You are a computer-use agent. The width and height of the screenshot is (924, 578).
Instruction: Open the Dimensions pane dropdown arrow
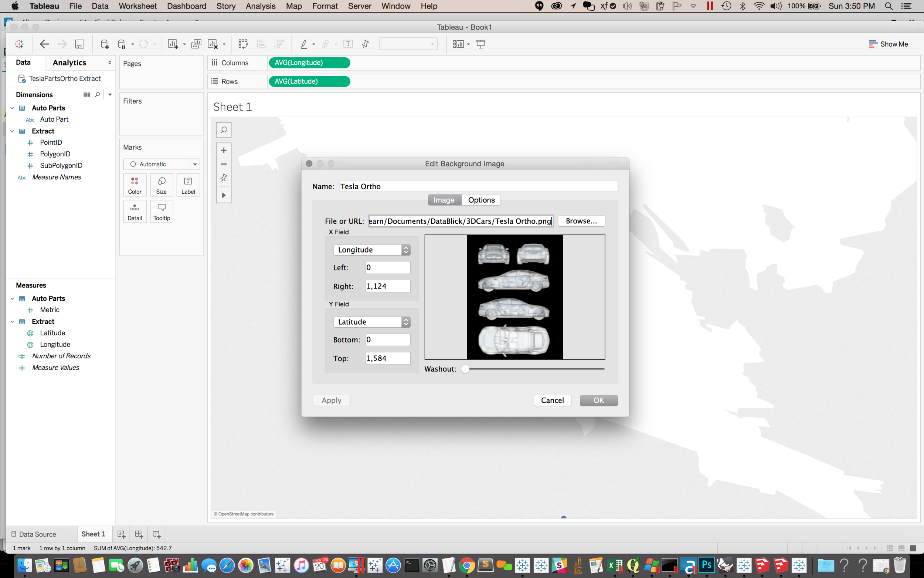110,94
